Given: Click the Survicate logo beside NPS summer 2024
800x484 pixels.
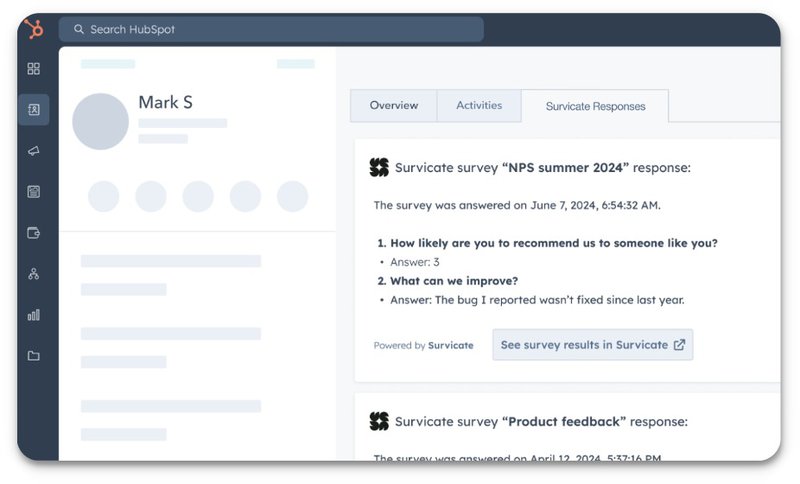Looking at the screenshot, I should point(379,168).
